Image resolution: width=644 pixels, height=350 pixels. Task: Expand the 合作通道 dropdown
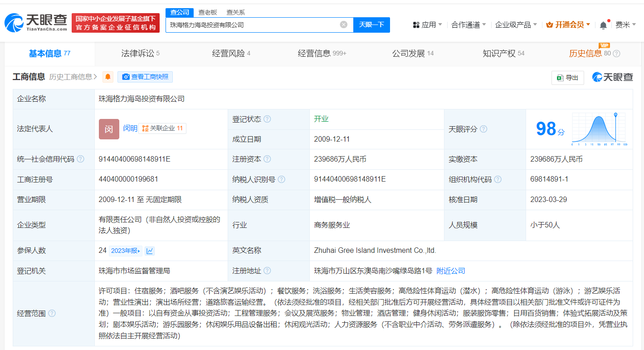pyautogui.click(x=468, y=25)
